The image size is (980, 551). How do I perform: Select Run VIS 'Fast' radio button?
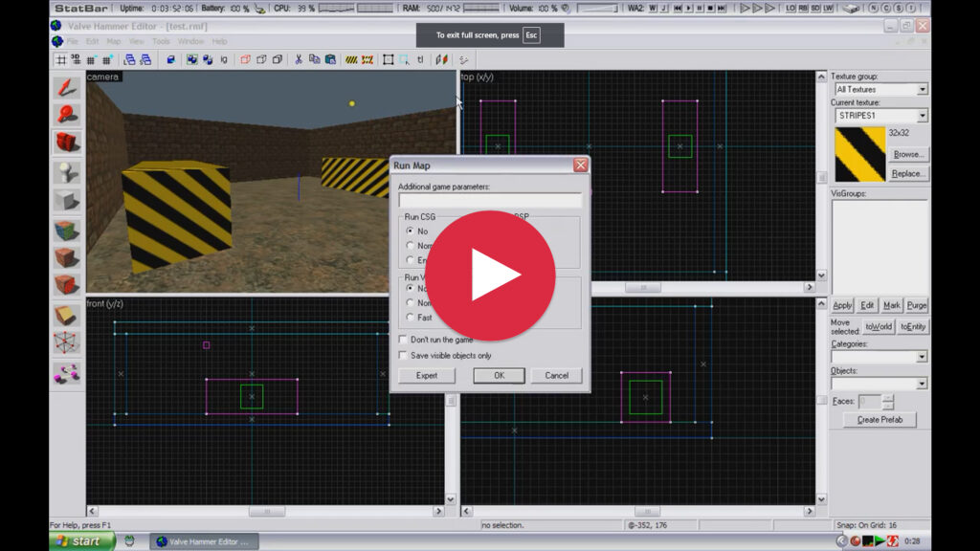(x=410, y=317)
